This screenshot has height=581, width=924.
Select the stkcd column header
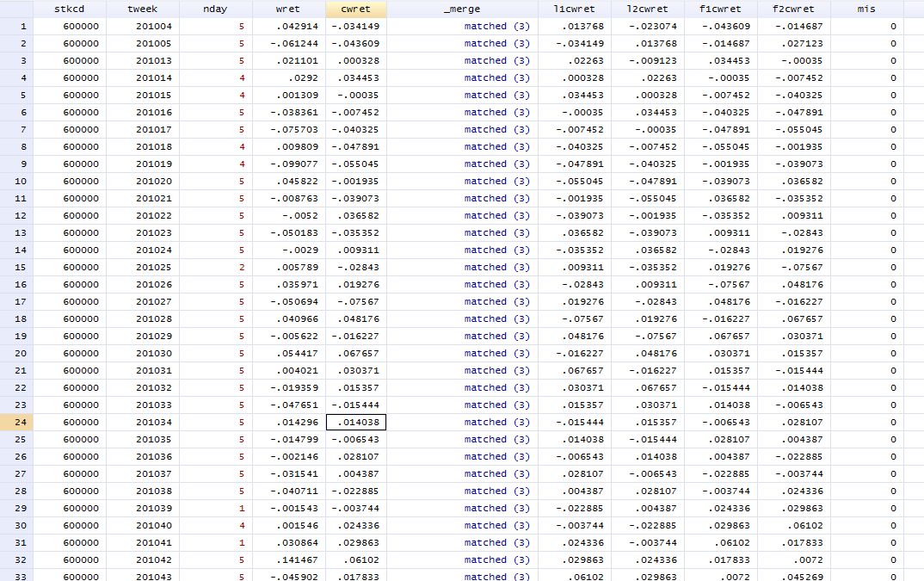click(69, 9)
